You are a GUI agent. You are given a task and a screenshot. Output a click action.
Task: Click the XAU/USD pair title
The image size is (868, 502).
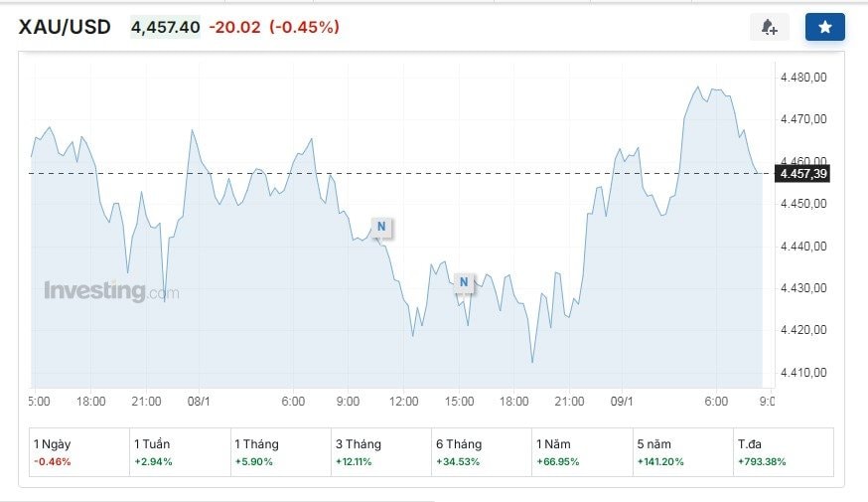tap(65, 27)
